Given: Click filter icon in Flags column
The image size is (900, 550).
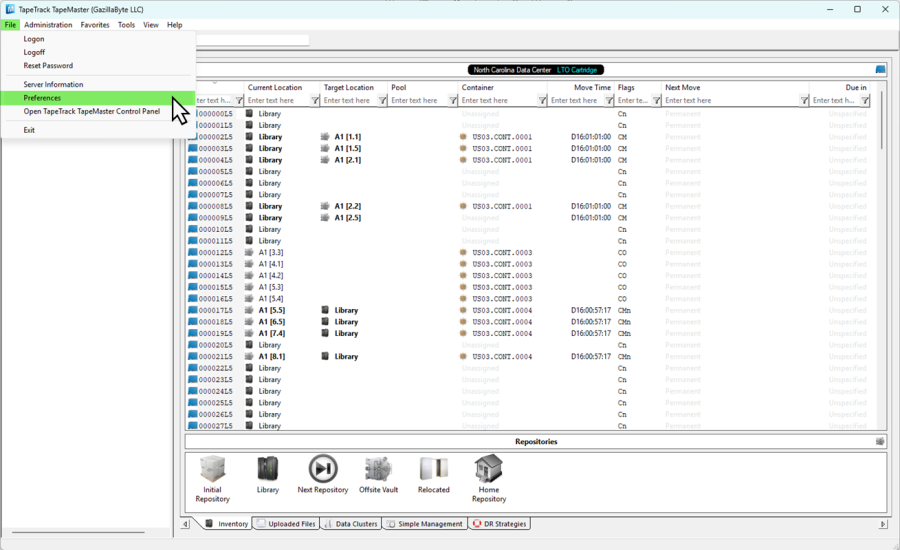Looking at the screenshot, I should [656, 100].
